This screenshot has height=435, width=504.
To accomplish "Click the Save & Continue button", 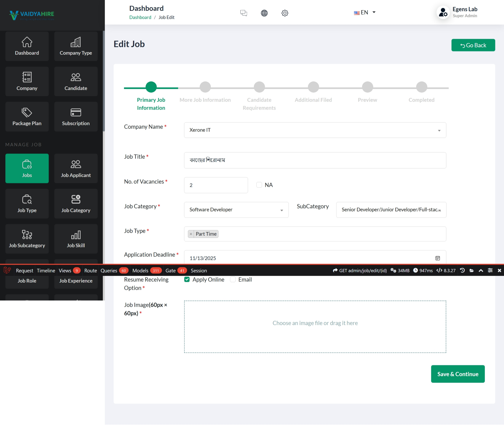I will pos(458,374).
